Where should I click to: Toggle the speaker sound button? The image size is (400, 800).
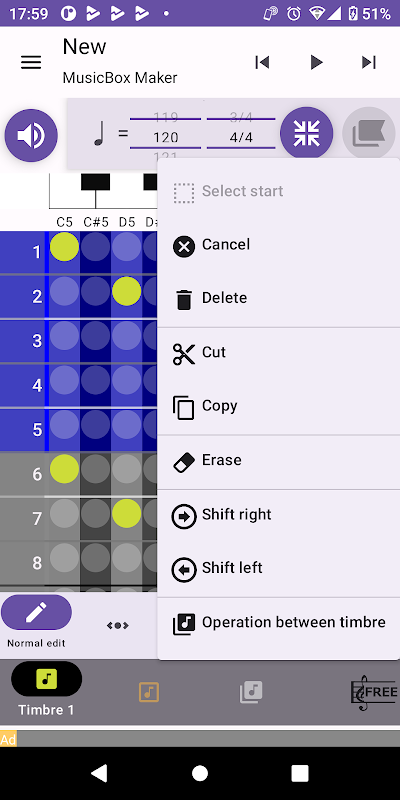coord(31,135)
